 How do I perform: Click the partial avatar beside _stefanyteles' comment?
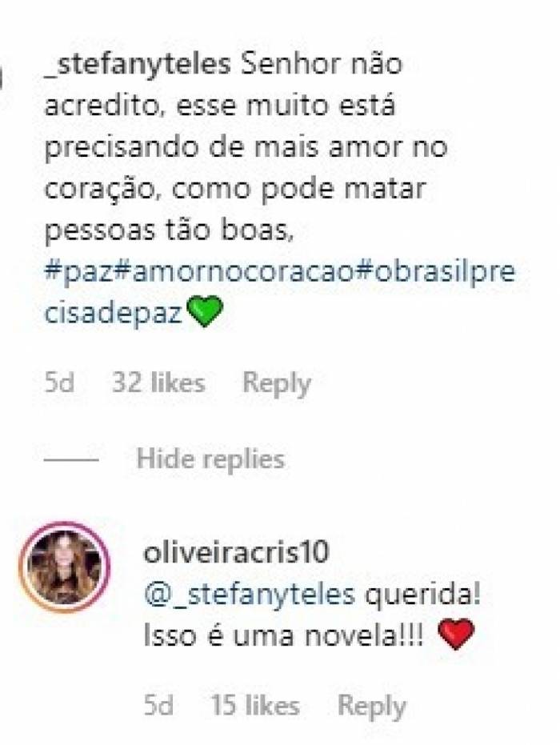point(2,78)
